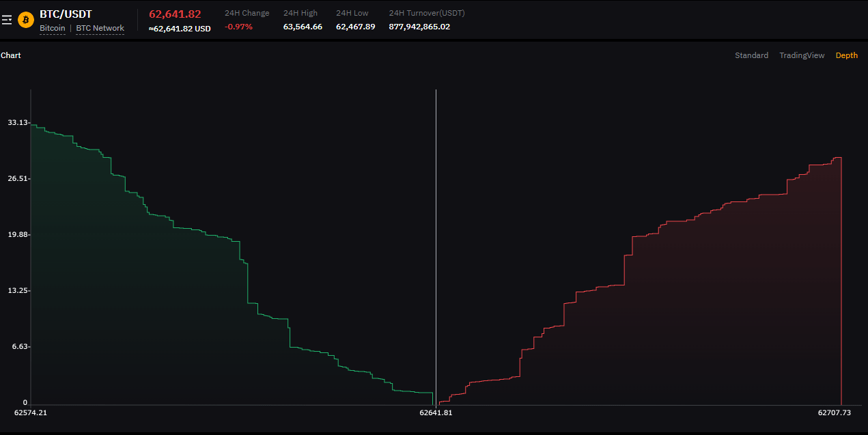Click the 24H Low value 62,467.89
This screenshot has width=868, height=435.
[x=355, y=26]
